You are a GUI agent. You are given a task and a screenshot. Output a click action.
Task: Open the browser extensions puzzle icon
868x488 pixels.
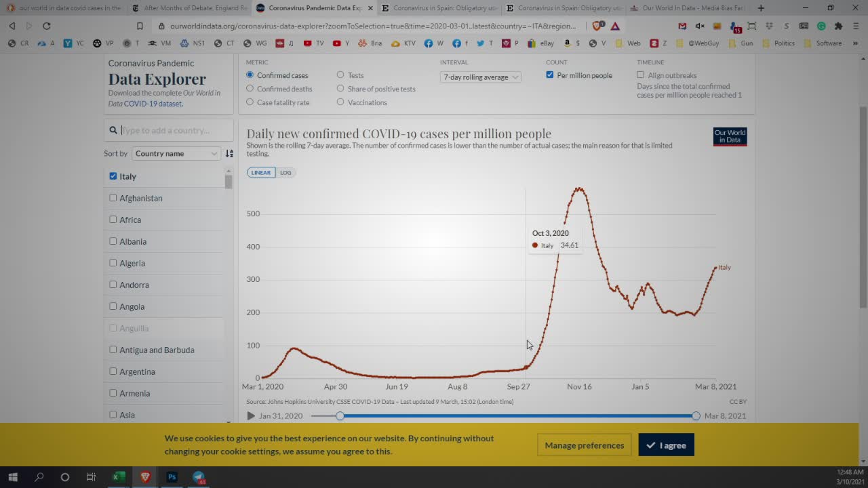click(838, 26)
